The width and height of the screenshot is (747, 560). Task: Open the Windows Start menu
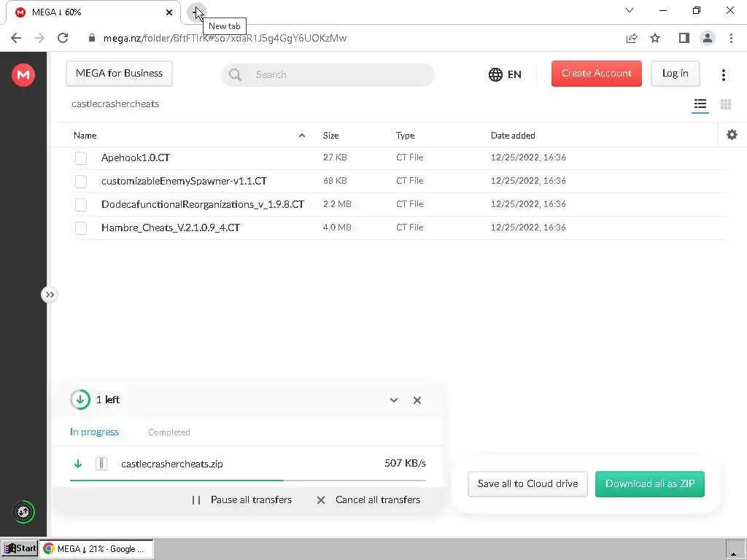point(20,548)
